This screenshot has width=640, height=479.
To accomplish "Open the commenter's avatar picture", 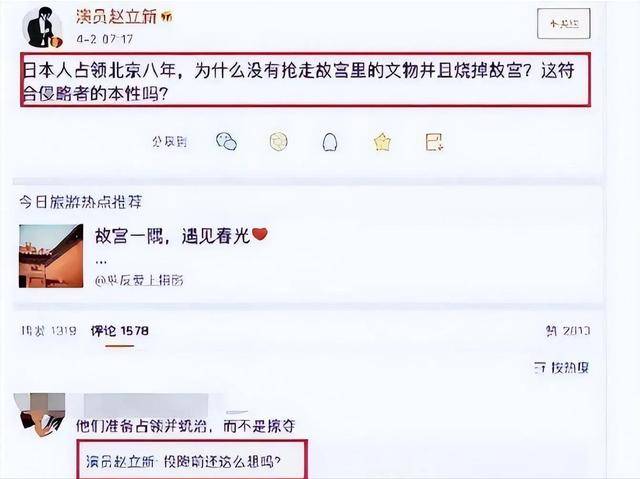I will (40, 415).
